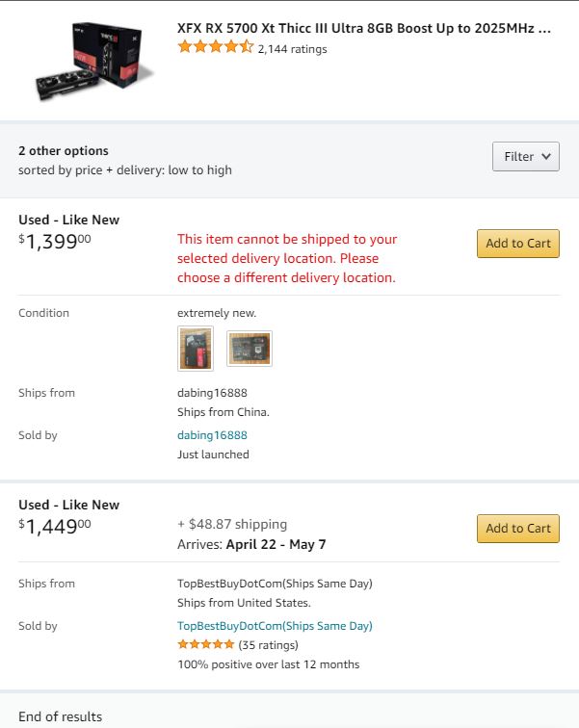This screenshot has height=728, width=579.
Task: Click the $1,449 price
Action: (x=55, y=527)
